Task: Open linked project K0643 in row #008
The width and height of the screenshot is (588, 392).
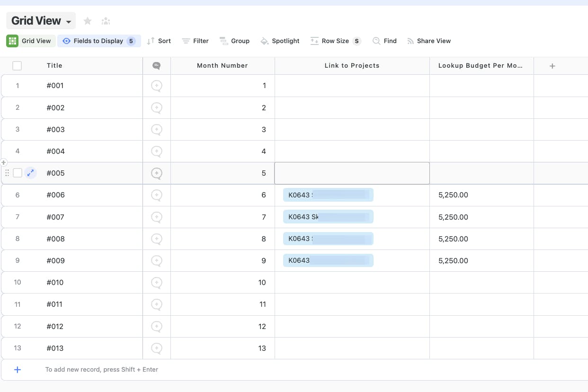Action: click(x=328, y=239)
